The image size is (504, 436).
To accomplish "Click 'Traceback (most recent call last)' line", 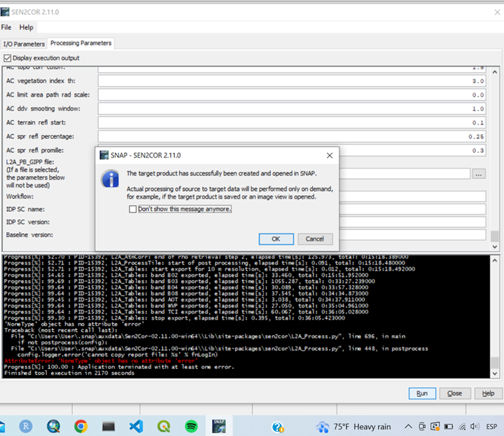I will 61,330.
